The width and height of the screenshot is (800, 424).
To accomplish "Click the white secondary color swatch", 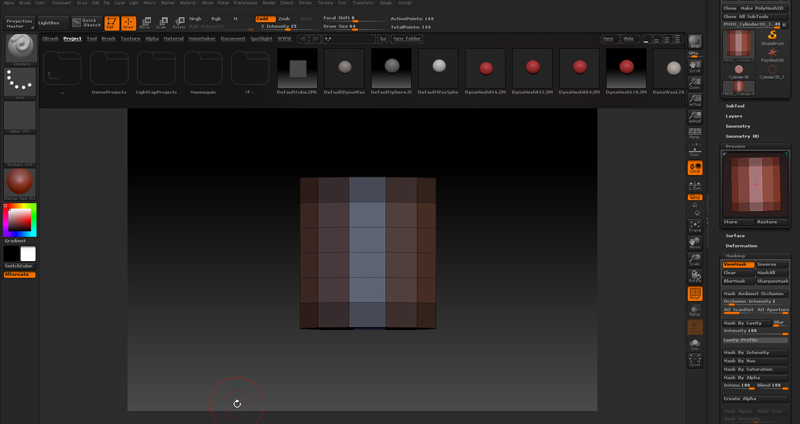I will click(x=28, y=254).
